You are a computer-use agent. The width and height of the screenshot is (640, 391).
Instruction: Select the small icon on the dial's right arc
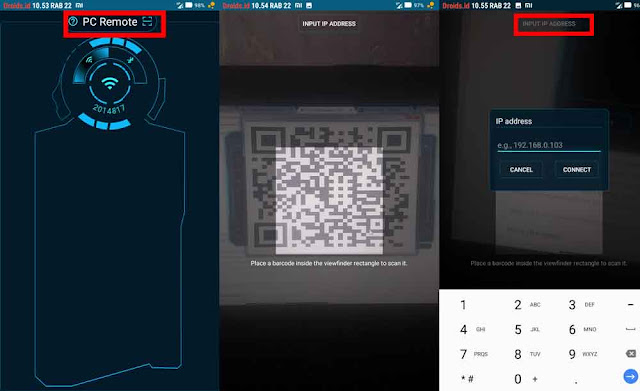coord(130,60)
